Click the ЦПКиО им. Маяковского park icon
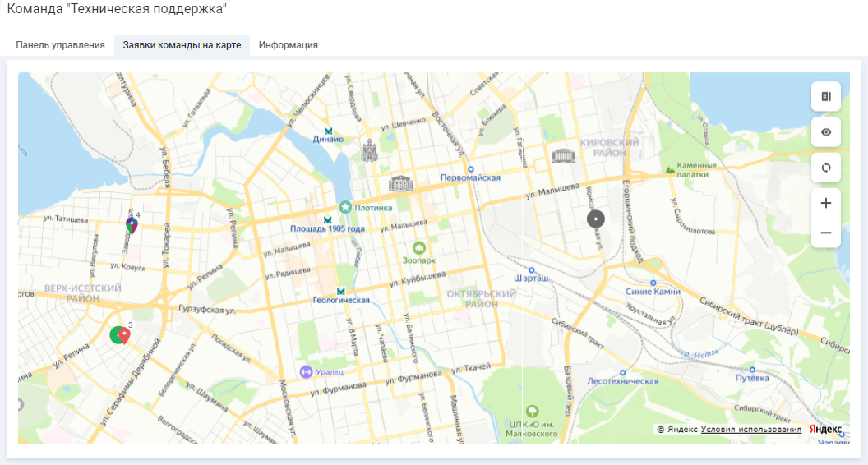Image resolution: width=868 pixels, height=465 pixels. 532,411
